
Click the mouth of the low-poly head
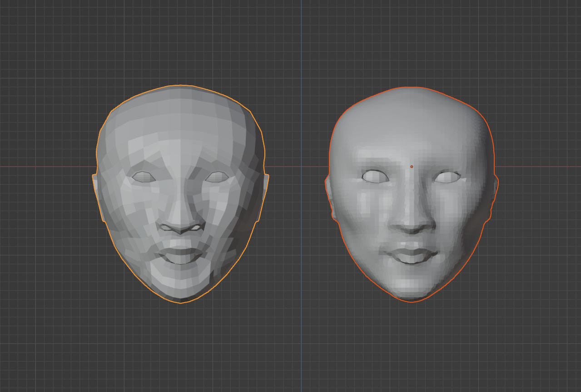tap(180, 256)
